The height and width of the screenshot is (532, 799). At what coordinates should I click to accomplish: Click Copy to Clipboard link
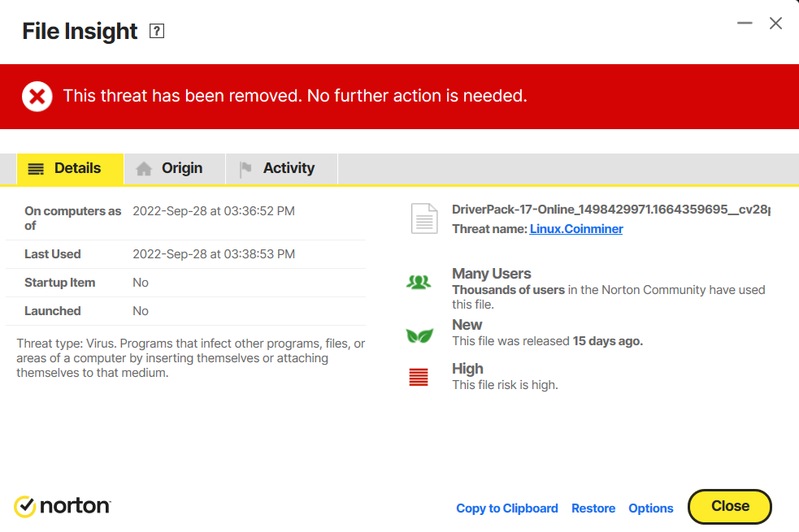point(507,508)
